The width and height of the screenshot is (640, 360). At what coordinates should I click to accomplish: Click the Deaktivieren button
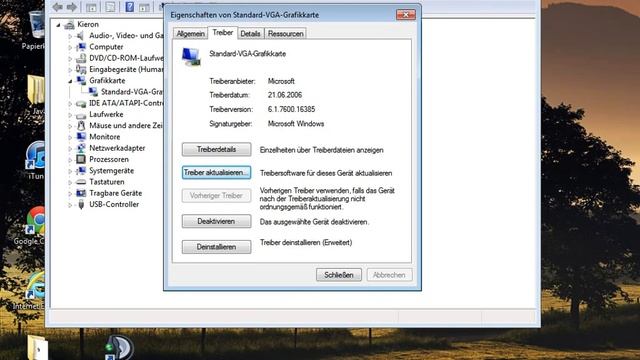click(216, 221)
